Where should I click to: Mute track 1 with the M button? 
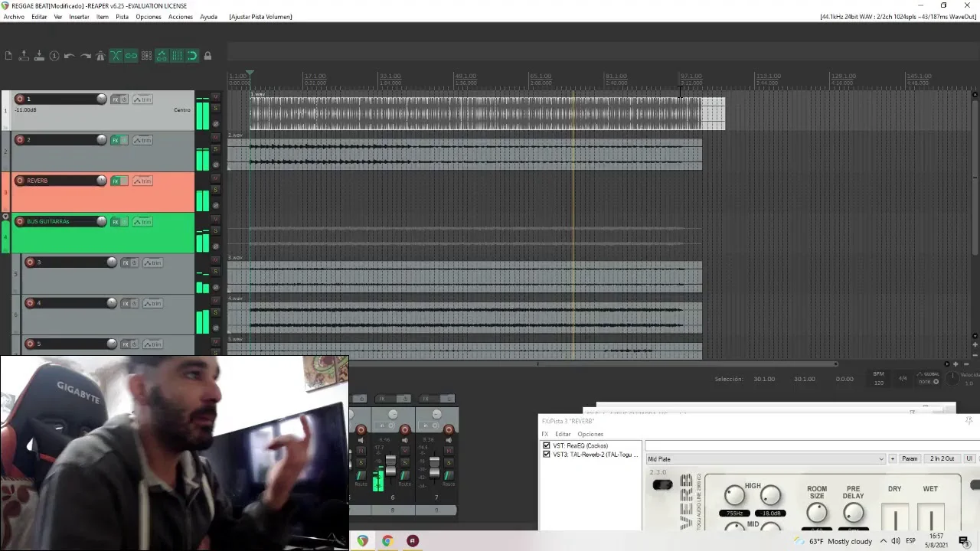point(216,96)
